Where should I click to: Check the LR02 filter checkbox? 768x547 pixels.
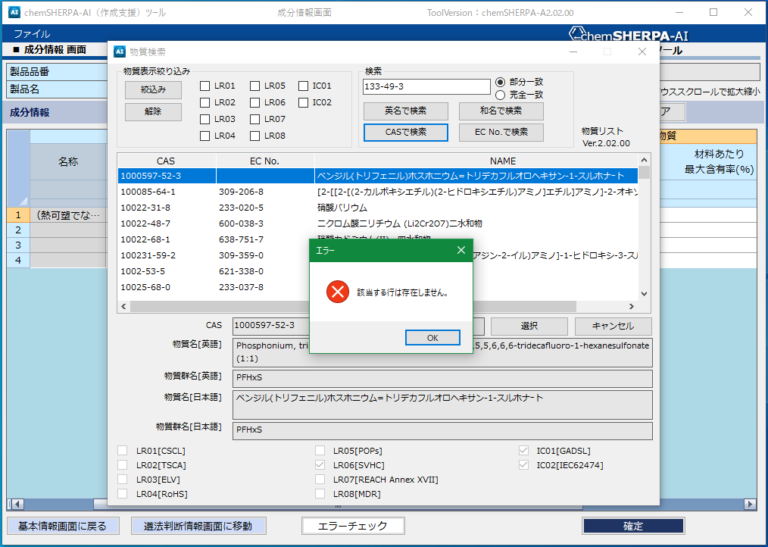point(205,102)
